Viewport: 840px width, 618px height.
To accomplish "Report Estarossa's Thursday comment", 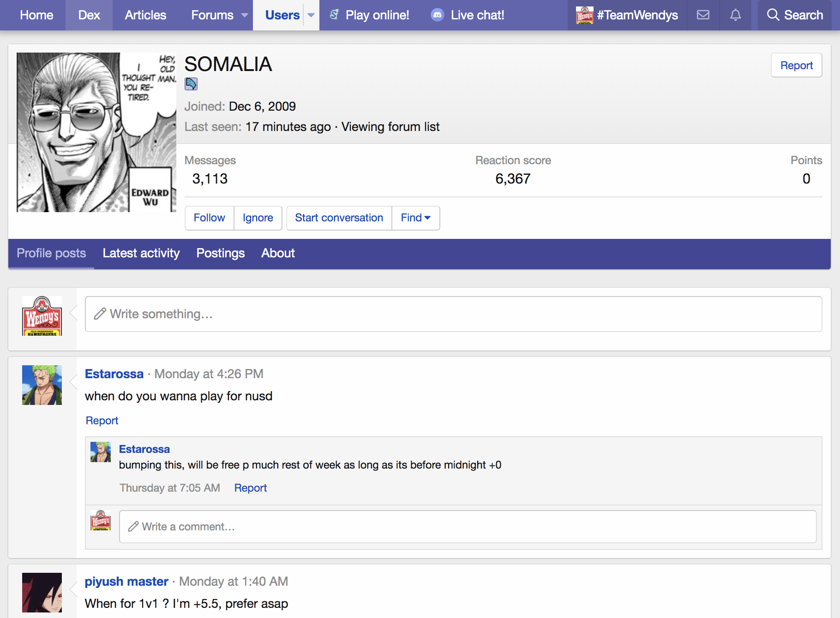I will pos(251,488).
